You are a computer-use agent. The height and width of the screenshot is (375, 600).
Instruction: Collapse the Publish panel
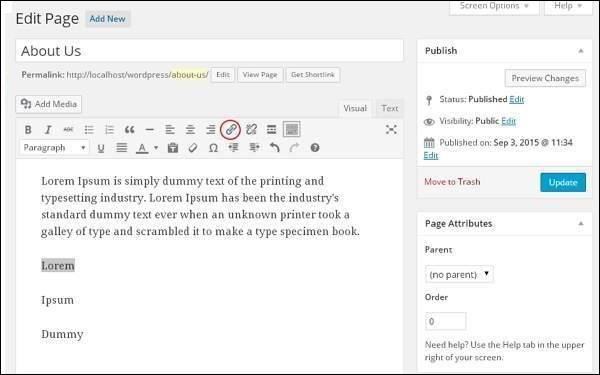coord(581,51)
